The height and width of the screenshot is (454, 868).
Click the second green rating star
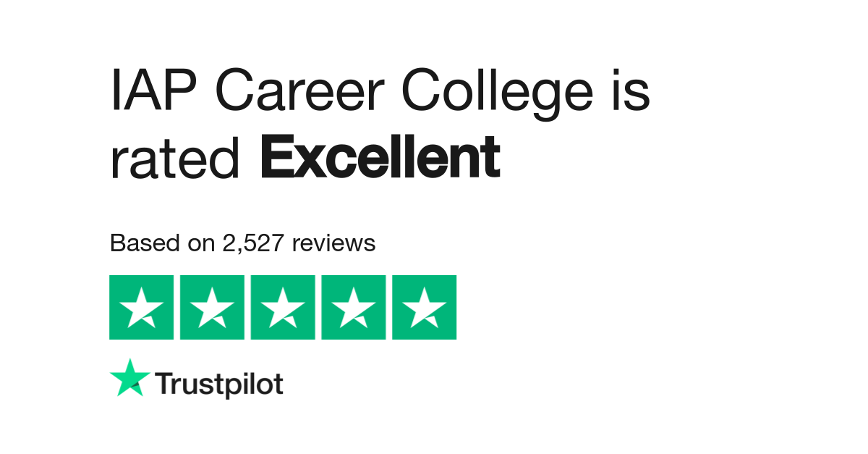[x=212, y=307]
